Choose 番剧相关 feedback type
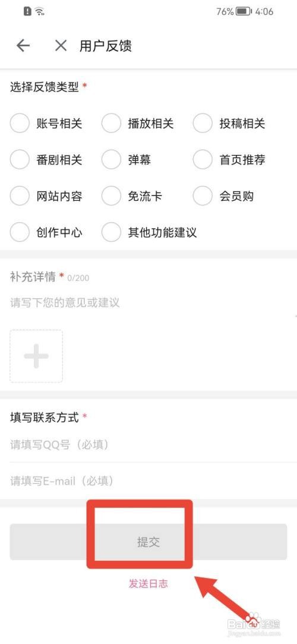Image resolution: width=297 pixels, height=644 pixels. tap(20, 160)
